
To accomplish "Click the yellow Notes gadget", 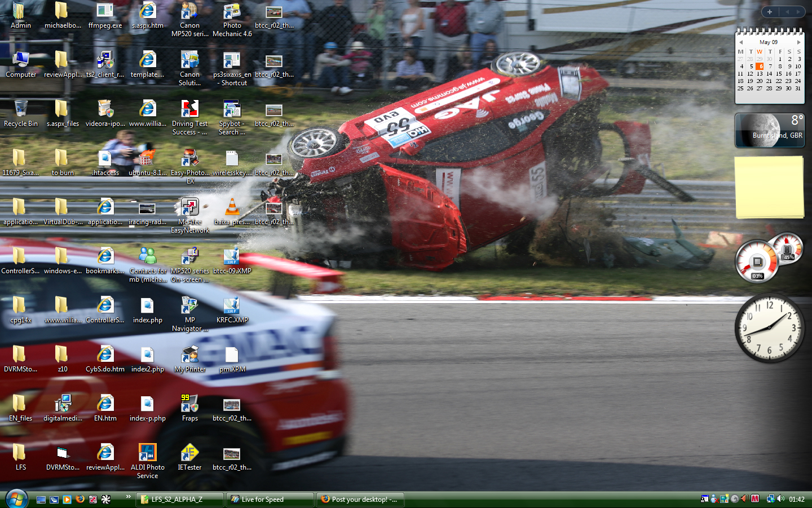I will pyautogui.click(x=769, y=187).
